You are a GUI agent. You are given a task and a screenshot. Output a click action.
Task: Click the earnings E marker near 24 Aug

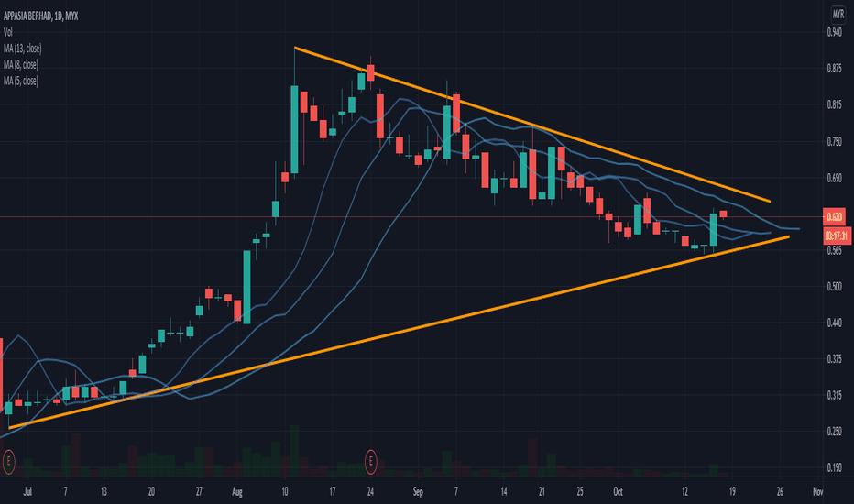pos(370,462)
